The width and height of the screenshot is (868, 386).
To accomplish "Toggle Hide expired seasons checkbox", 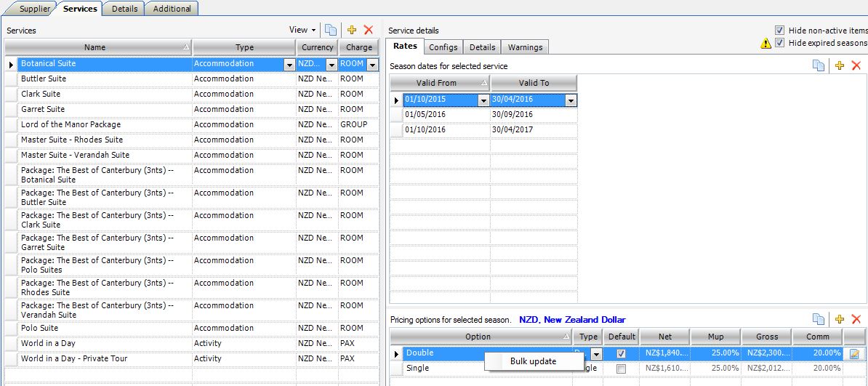I will pyautogui.click(x=779, y=43).
